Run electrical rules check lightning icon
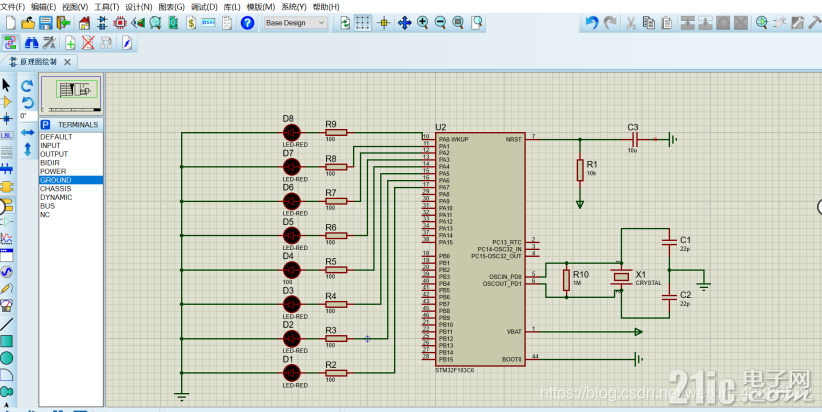Image resolution: width=822 pixels, height=412 pixels. click(x=127, y=43)
